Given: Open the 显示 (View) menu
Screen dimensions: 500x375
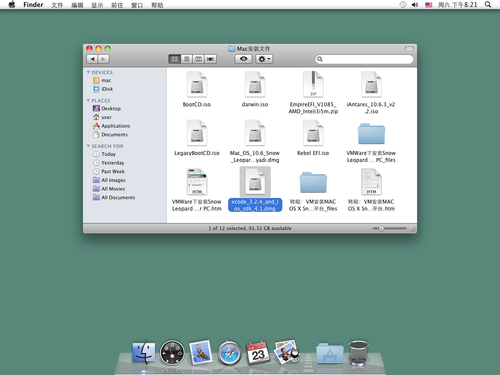Looking at the screenshot, I should (97, 5).
